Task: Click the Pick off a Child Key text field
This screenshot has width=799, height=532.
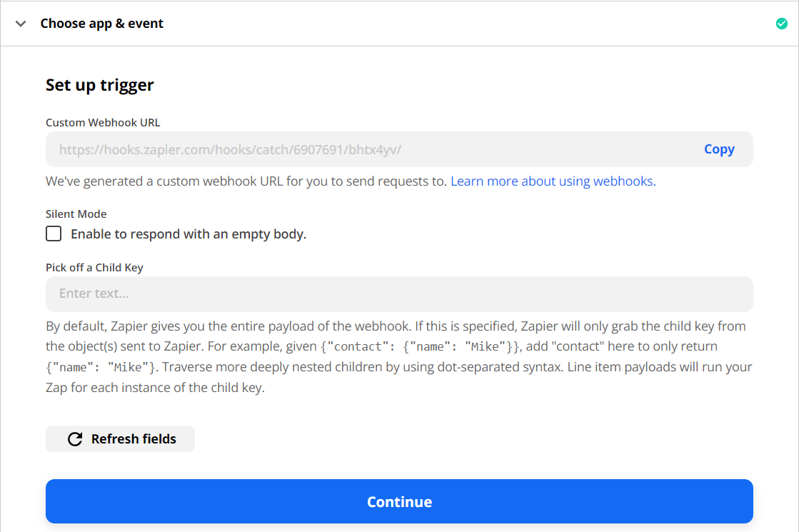Action: [399, 293]
